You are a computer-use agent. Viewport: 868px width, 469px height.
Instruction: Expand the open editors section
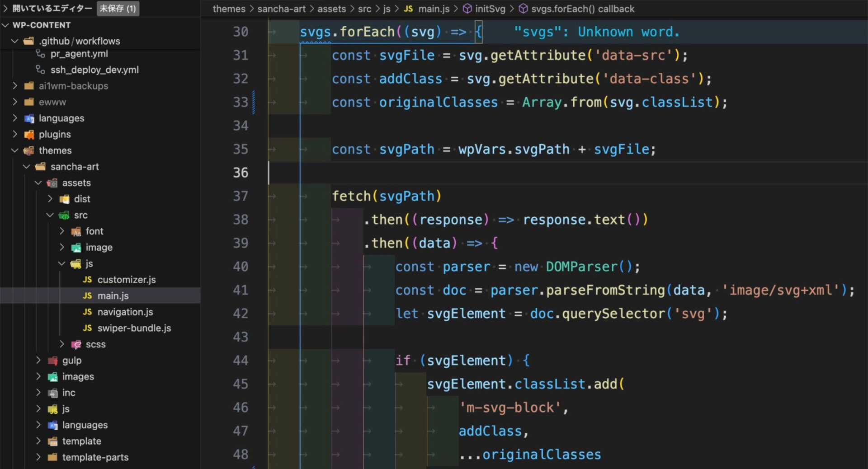(6, 9)
